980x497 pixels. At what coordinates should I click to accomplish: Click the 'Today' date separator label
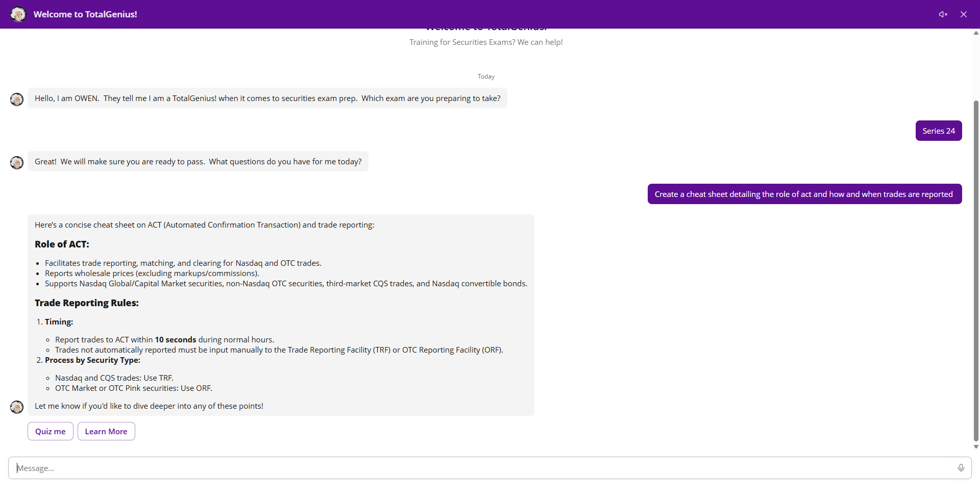[486, 77]
